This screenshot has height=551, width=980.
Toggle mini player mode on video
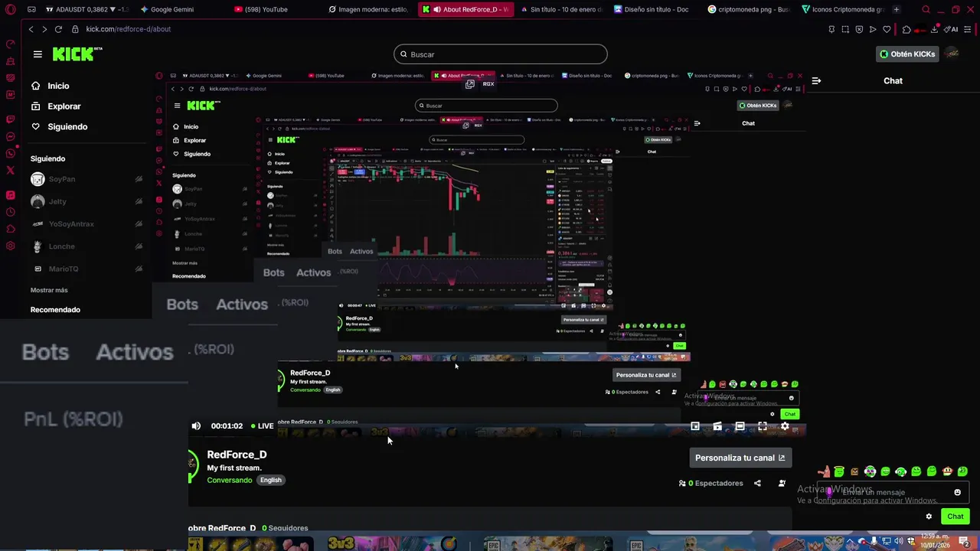695,426
